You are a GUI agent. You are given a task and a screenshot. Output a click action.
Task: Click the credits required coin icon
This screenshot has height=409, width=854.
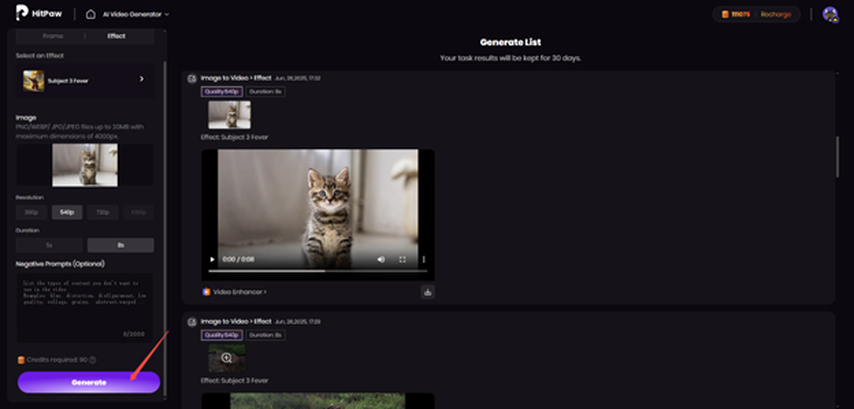pyautogui.click(x=21, y=360)
